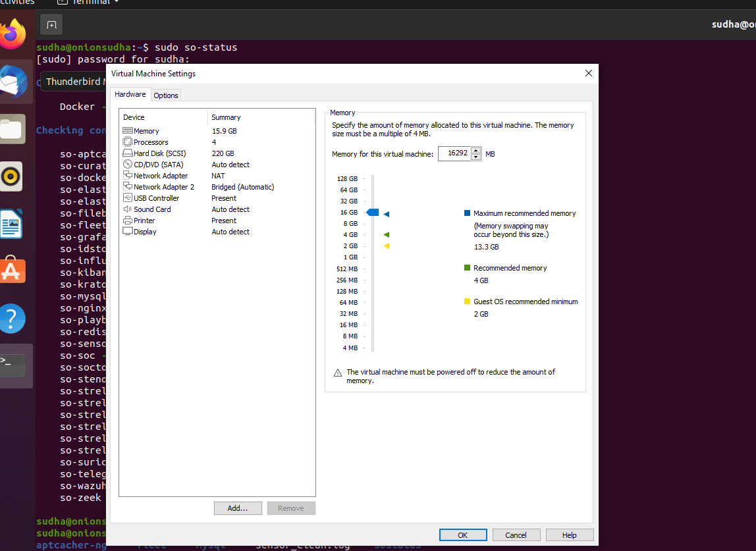Image resolution: width=756 pixels, height=551 pixels.
Task: Click the OK button
Action: coord(463,535)
